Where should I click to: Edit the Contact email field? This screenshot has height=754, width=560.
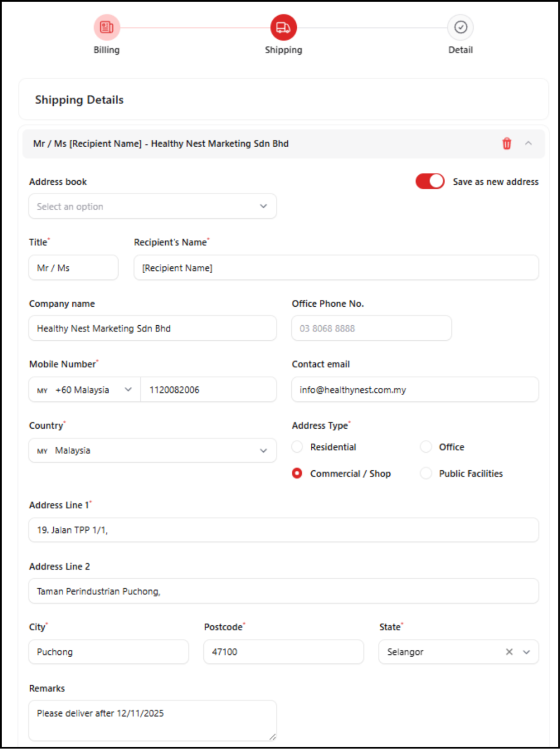click(x=415, y=390)
